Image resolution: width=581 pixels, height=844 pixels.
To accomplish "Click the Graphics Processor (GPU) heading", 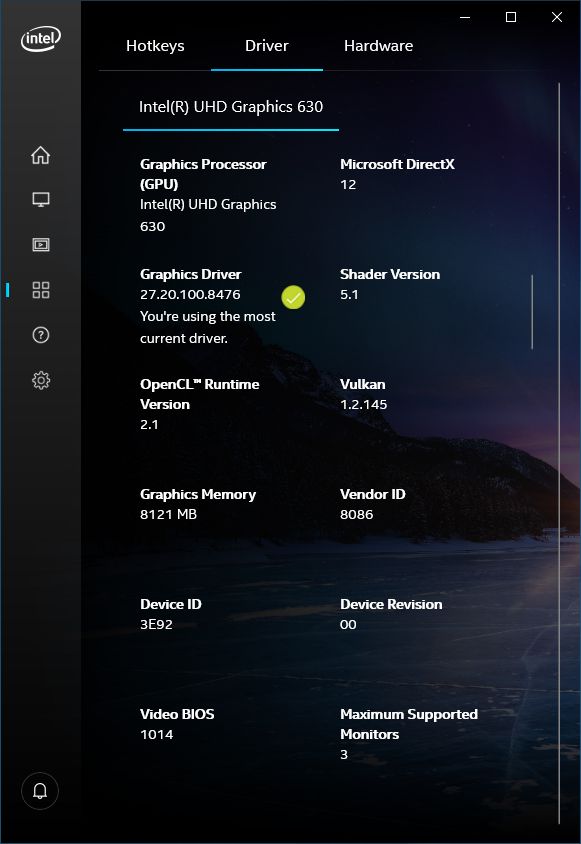I will [203, 174].
